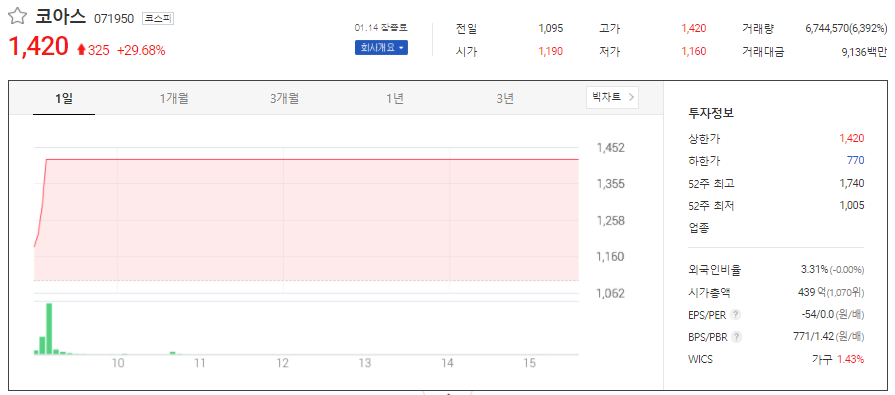Click the red price line on chart
This screenshot has width=895, height=395.
(313, 160)
